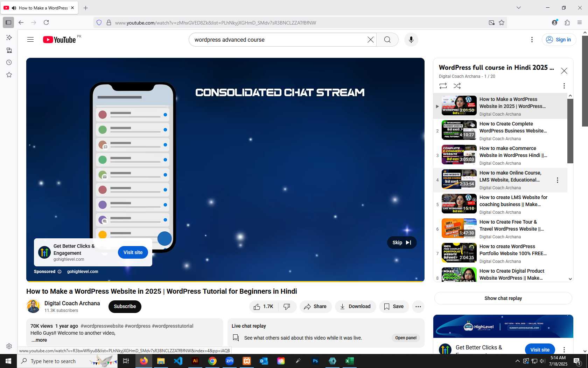This screenshot has width=588, height=368.
Task: Expand the description with ...more
Action: pos(39,340)
